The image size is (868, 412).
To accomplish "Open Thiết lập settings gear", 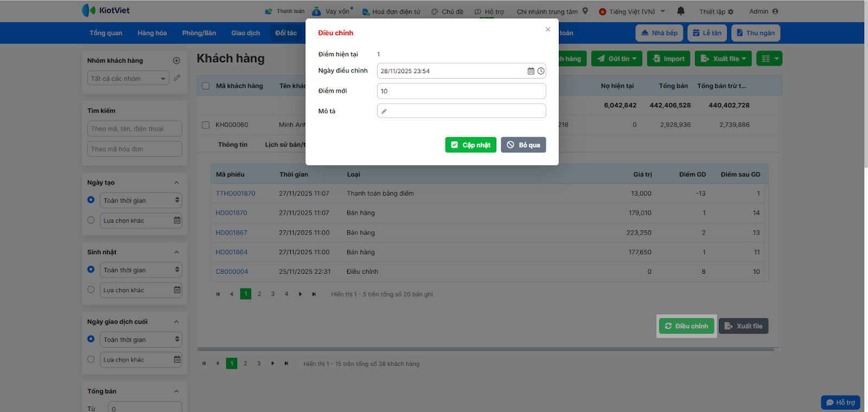I will [731, 12].
